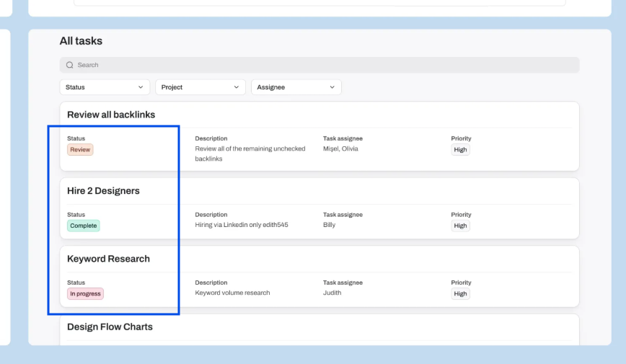
Task: Click the 'All tasks' heading
Action: (81, 40)
